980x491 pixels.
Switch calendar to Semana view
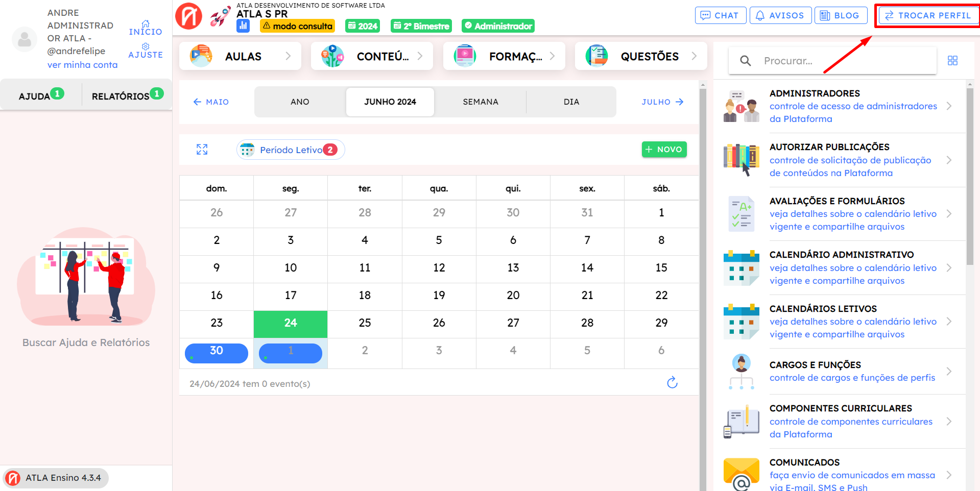tap(481, 102)
